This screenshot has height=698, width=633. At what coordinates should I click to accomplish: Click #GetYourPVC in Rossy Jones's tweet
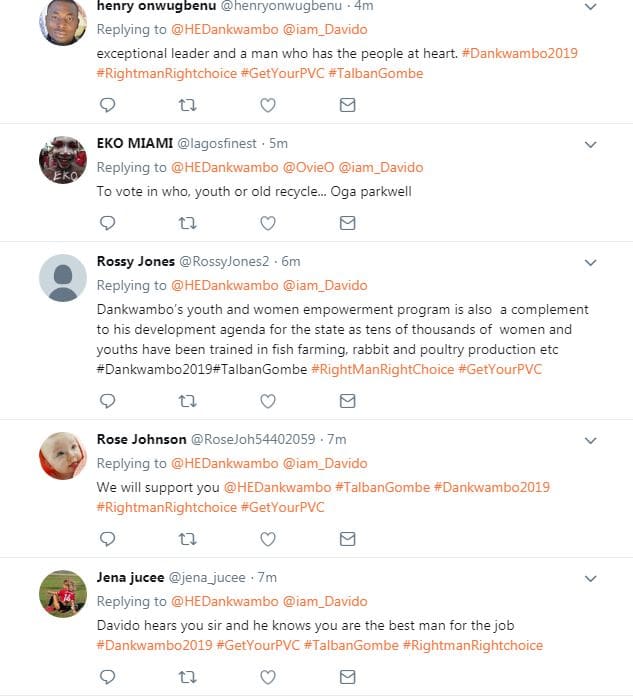point(502,370)
